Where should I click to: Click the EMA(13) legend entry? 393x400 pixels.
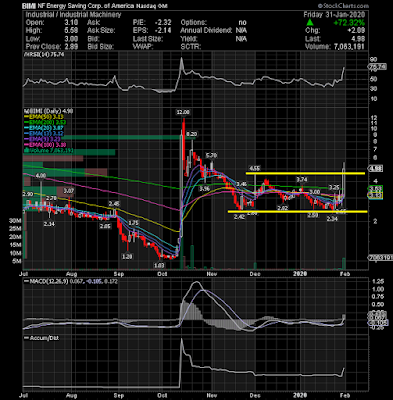44,134
